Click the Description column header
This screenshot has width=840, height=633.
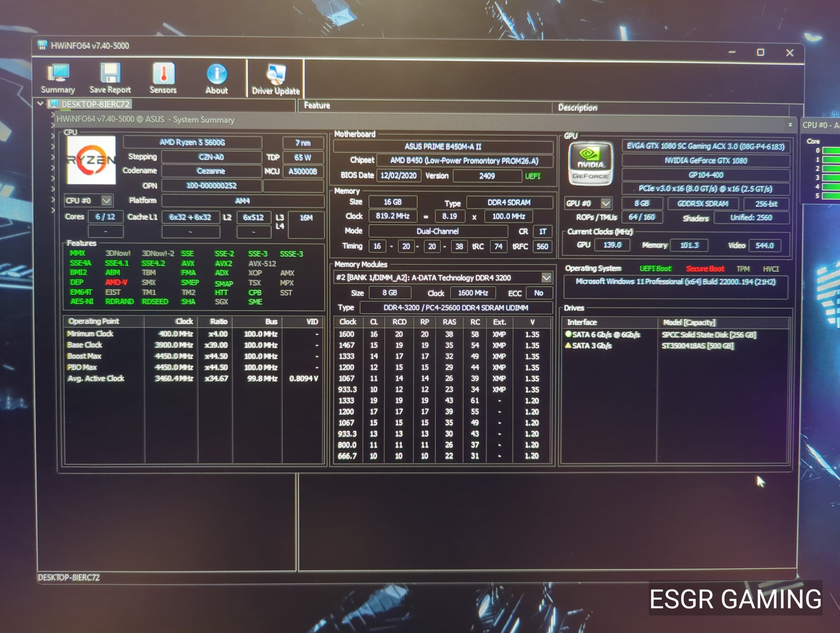[x=577, y=108]
